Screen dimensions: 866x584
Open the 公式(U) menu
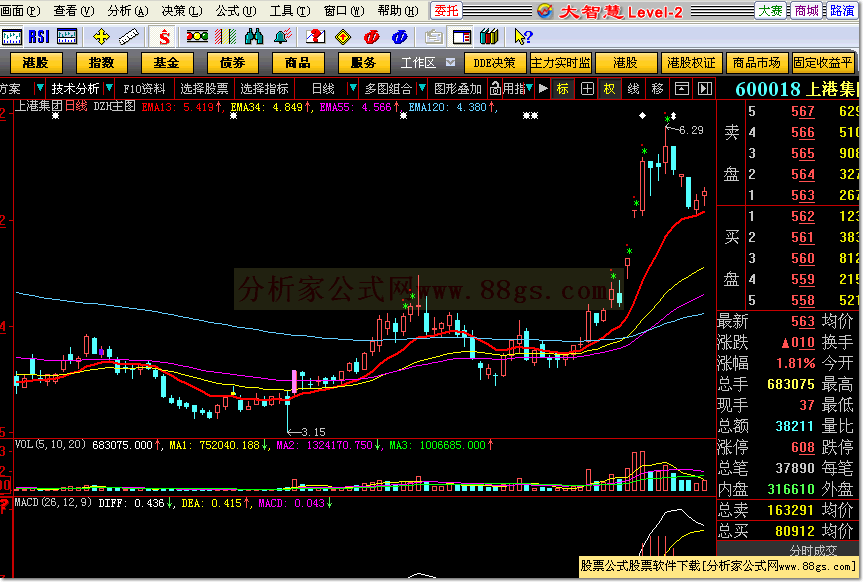tap(236, 10)
